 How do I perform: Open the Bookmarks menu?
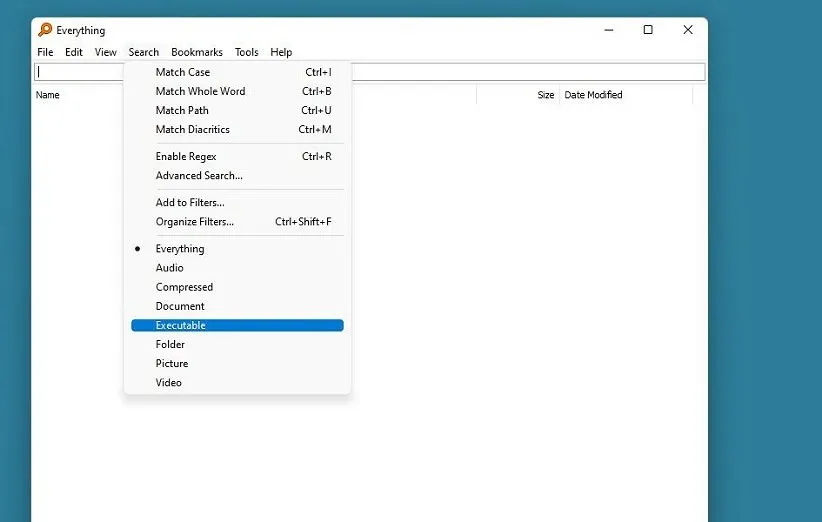(x=197, y=52)
